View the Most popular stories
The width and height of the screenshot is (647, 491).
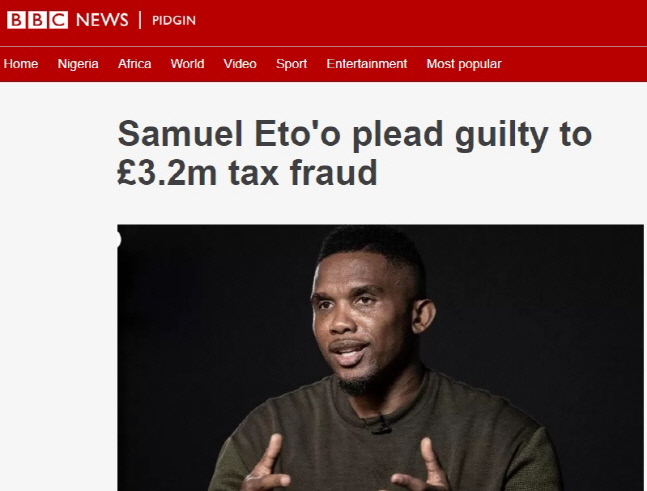tap(464, 64)
